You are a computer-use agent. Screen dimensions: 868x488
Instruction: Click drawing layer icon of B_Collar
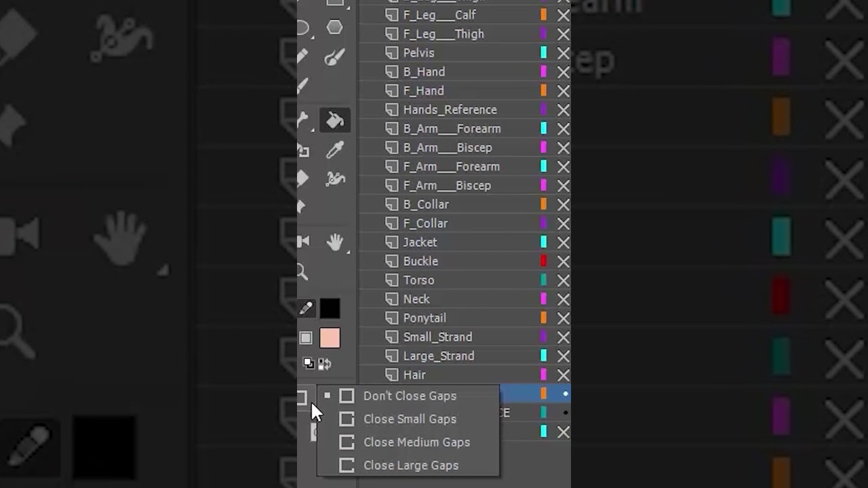[392, 204]
